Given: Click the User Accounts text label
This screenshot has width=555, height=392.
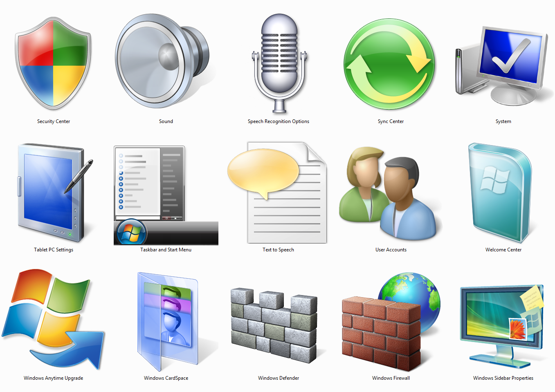Looking at the screenshot, I should click(391, 249).
